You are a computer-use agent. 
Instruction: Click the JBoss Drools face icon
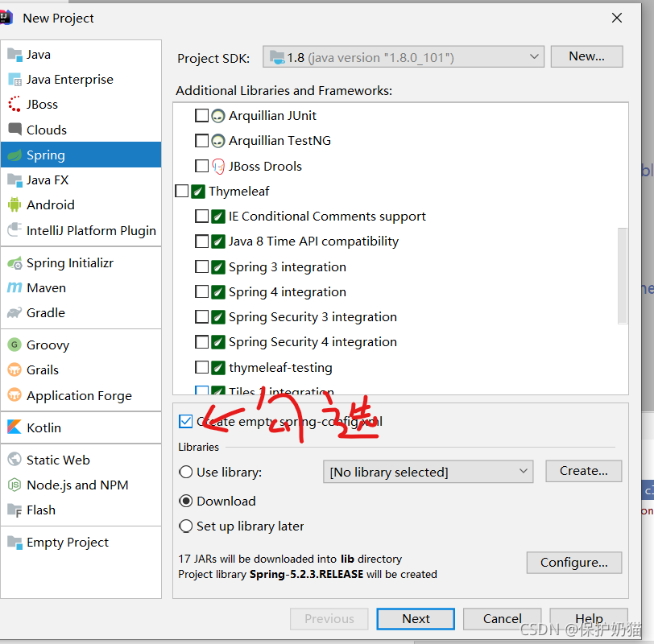point(218,167)
